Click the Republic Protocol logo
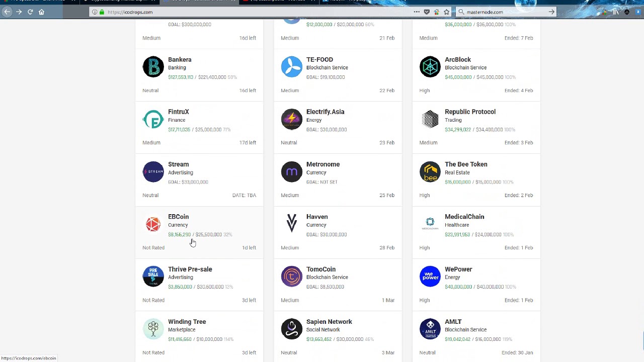The image size is (644, 362). (x=430, y=119)
